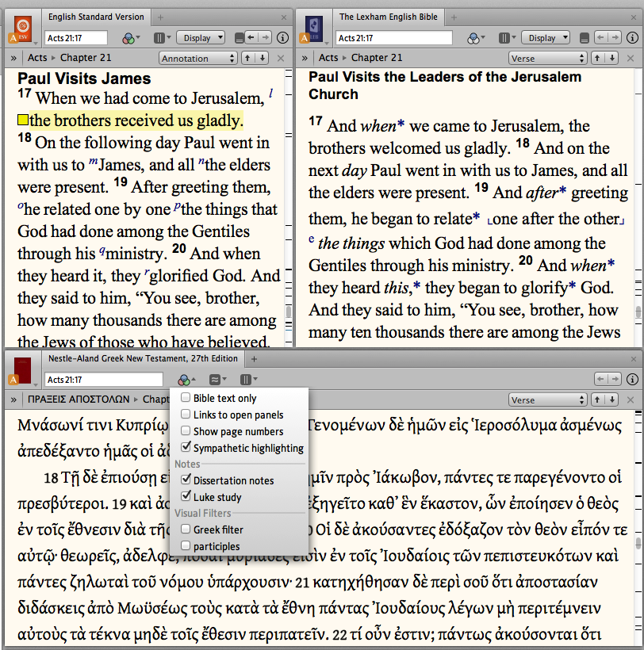Click Acts 21:17 reference field in Lexham panel

394,38
